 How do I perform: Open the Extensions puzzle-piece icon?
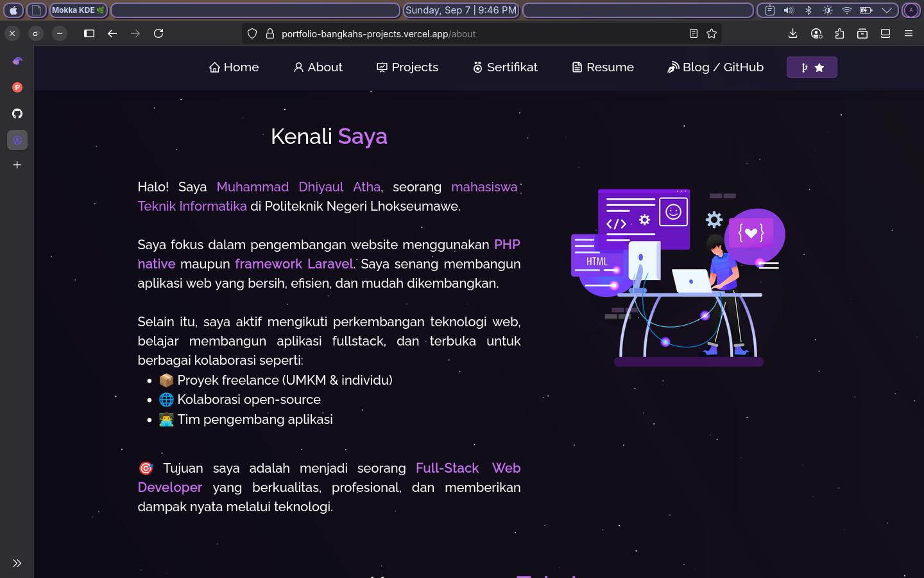click(839, 33)
